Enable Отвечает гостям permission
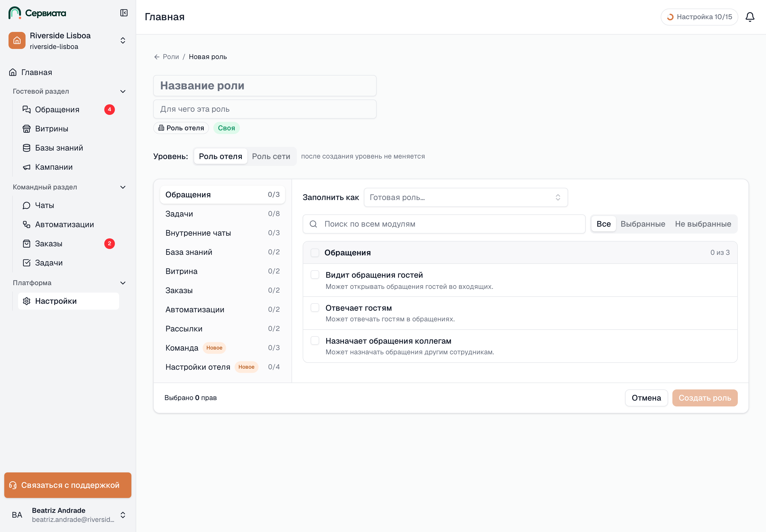This screenshot has width=766, height=532. tap(315, 308)
